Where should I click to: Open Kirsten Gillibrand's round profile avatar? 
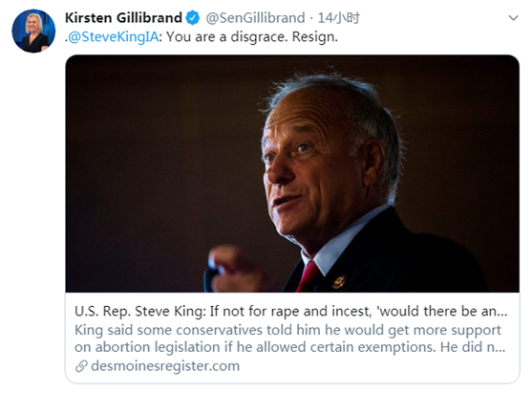[x=33, y=31]
